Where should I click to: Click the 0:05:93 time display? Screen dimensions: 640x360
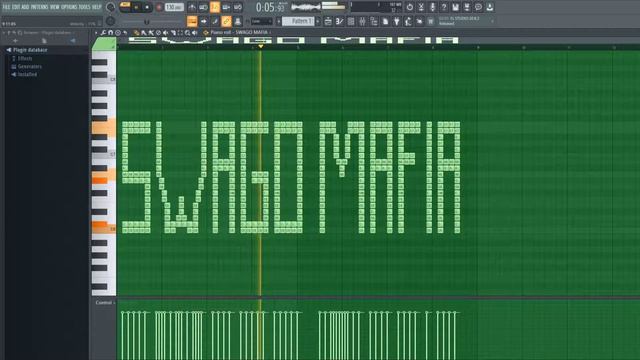271,7
